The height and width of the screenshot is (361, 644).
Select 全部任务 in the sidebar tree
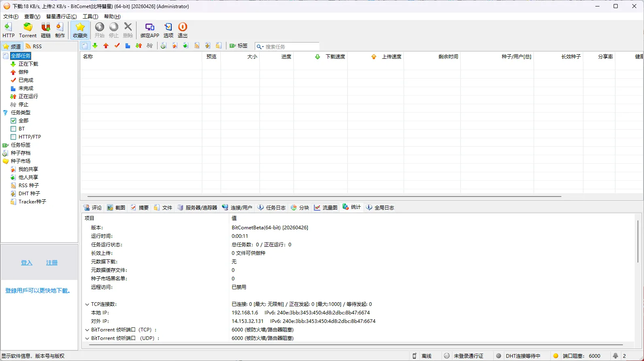pos(21,56)
